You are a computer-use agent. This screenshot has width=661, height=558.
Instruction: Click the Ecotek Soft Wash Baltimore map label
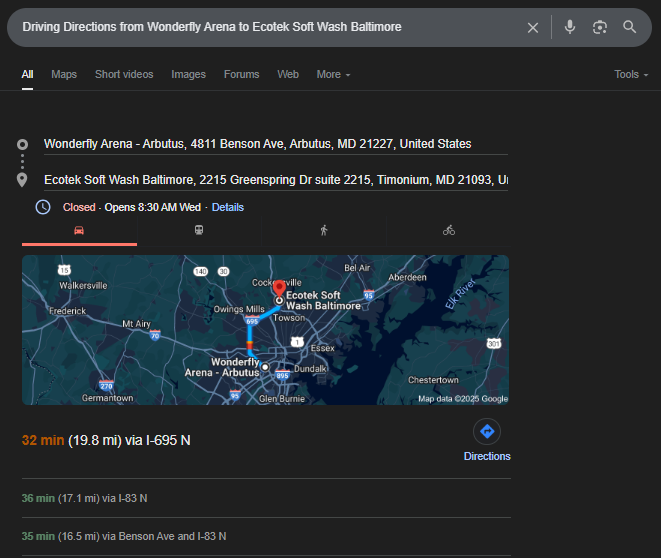click(323, 300)
